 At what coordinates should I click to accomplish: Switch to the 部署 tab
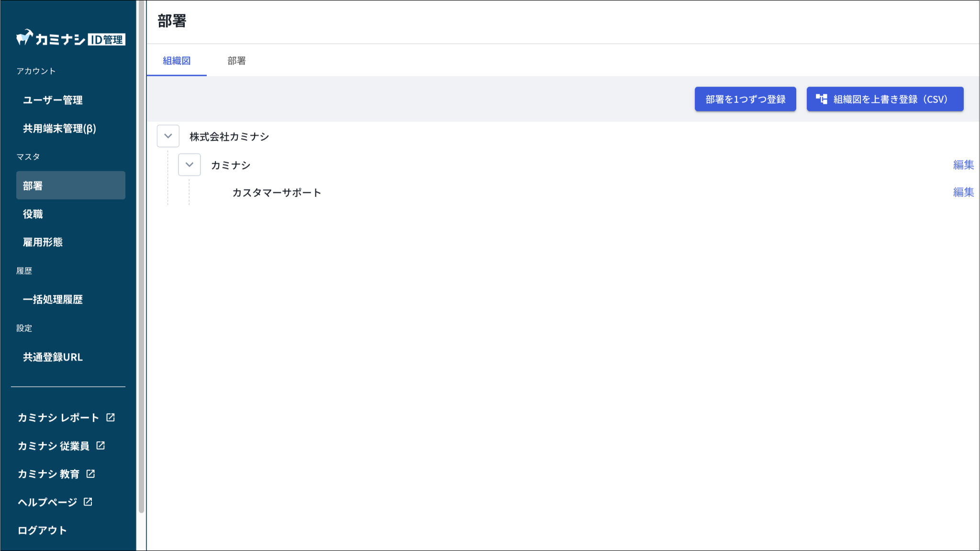(236, 61)
